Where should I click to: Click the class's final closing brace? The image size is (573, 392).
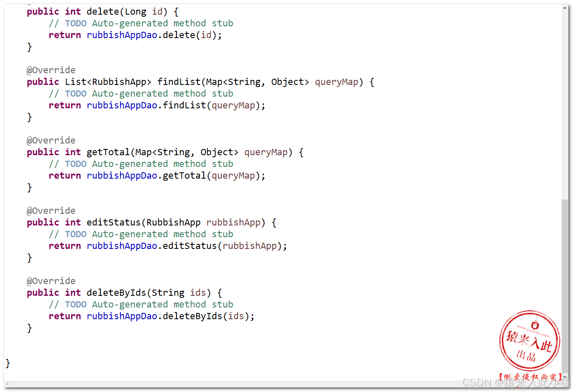(x=8, y=363)
